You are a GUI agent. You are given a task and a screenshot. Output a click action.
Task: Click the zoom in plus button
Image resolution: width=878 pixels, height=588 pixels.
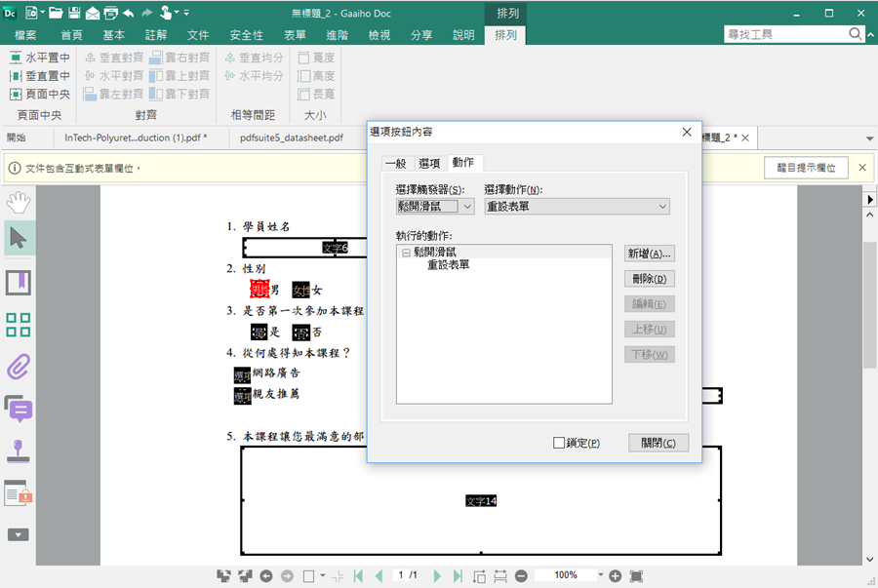(x=616, y=576)
